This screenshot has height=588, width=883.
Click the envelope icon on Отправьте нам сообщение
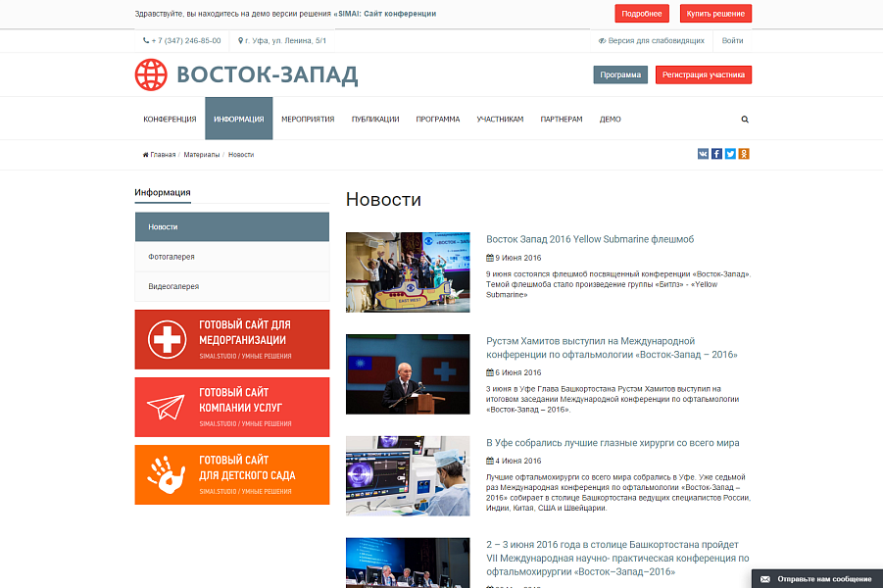coord(763,578)
